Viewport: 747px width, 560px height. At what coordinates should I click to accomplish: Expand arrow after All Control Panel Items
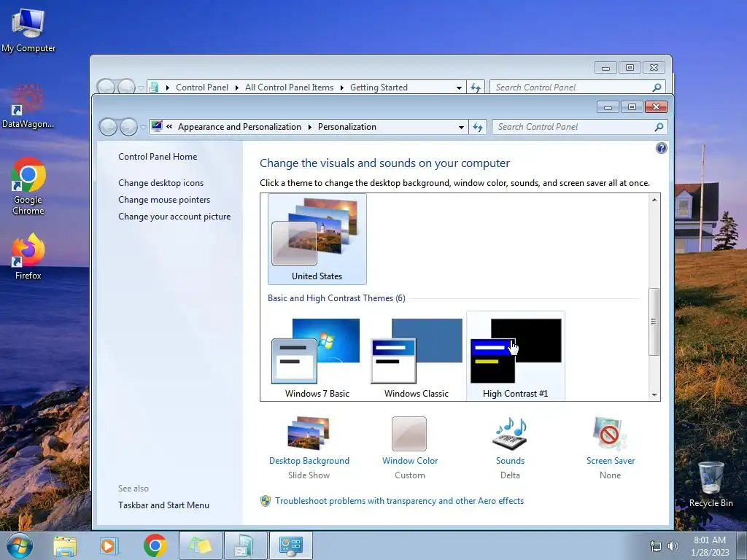341,87
